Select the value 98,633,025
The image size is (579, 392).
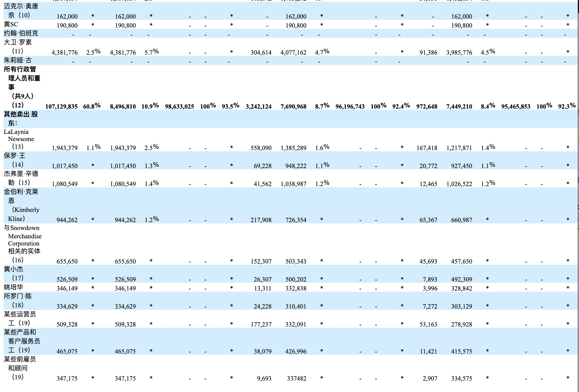coord(180,107)
